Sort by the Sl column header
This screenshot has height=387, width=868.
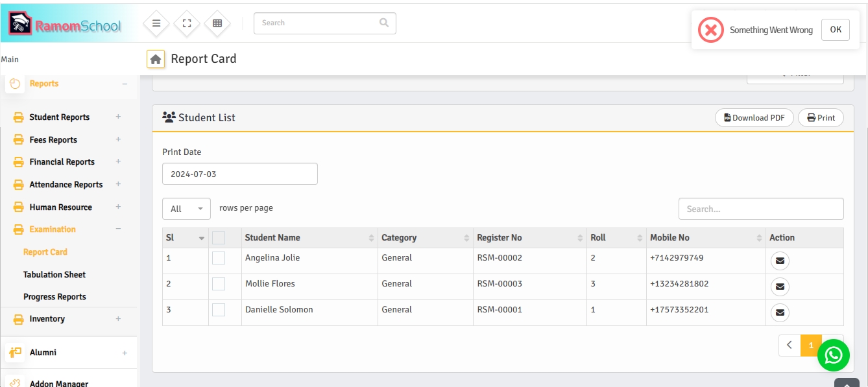186,238
